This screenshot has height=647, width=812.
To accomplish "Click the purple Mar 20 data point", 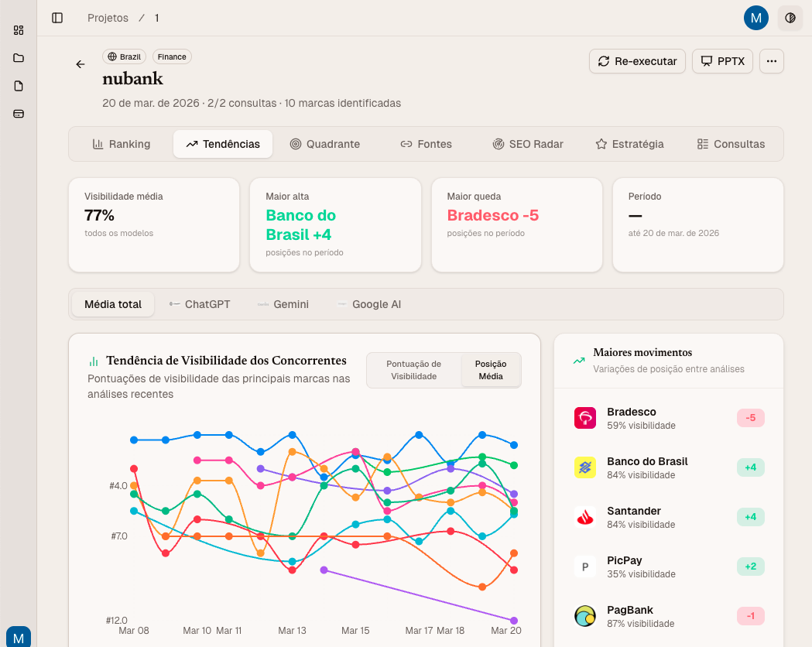I will pyautogui.click(x=514, y=620).
